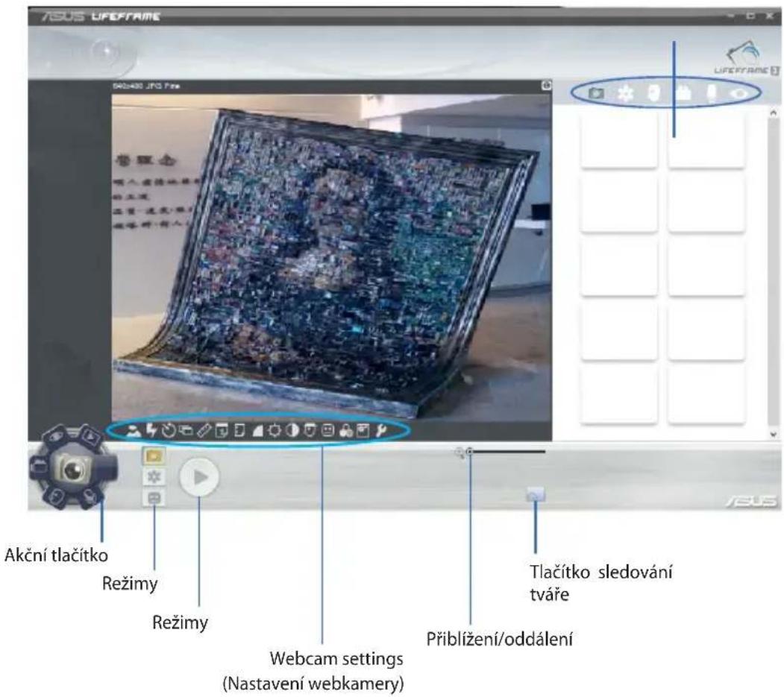The height and width of the screenshot is (697, 784).
Task: Click the camera-folder icon above the gallery
Action: click(x=596, y=93)
